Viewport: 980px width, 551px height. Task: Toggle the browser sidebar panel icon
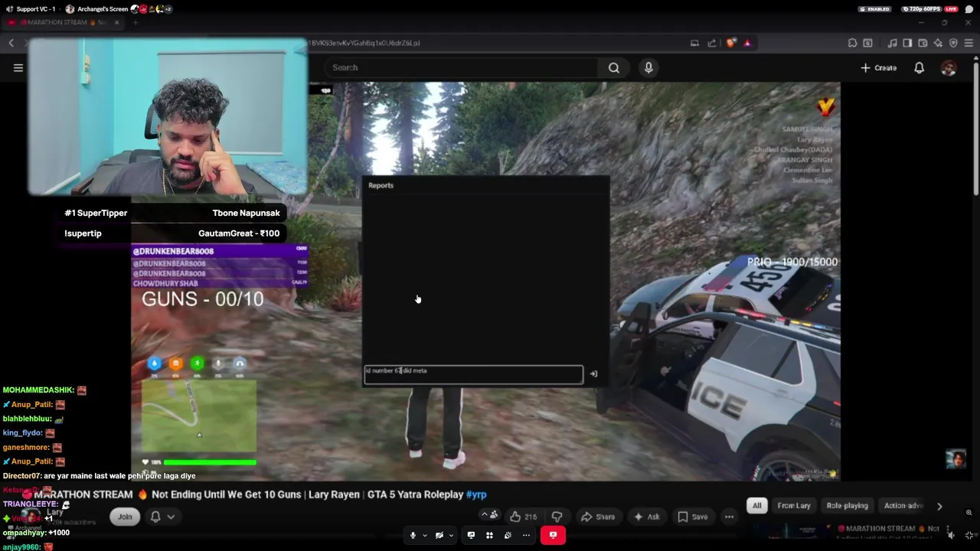tap(907, 43)
